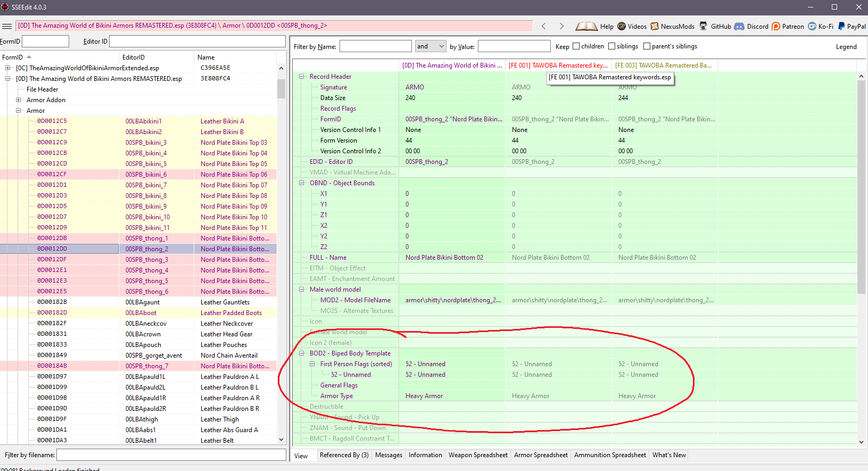Screen dimensions: 868x471
Task: Open the Weapon Spreadsheet tab
Action: click(478, 455)
